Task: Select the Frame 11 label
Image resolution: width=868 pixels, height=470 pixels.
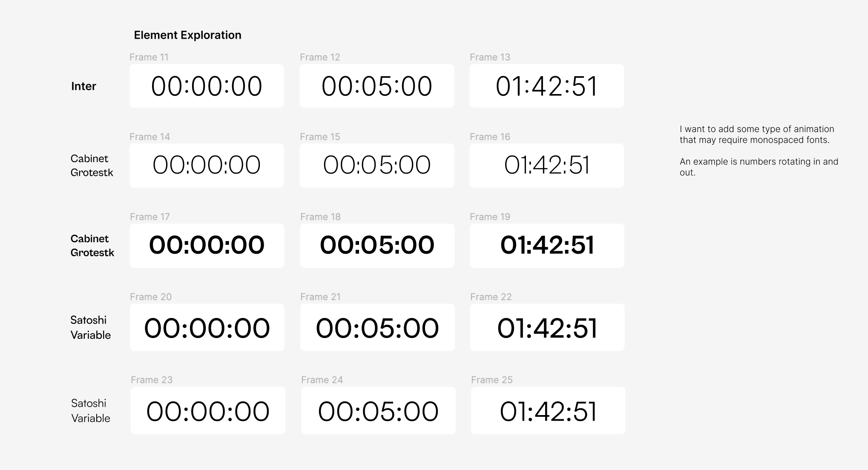Action: click(149, 57)
